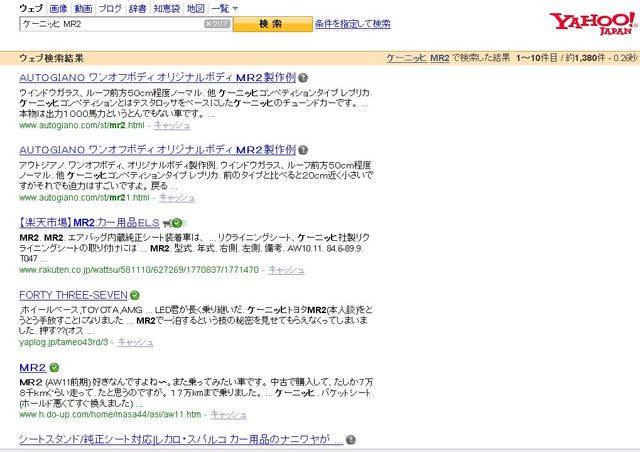Switch to the 画像 search tab
Screen dimensions: 640x452
[58, 9]
